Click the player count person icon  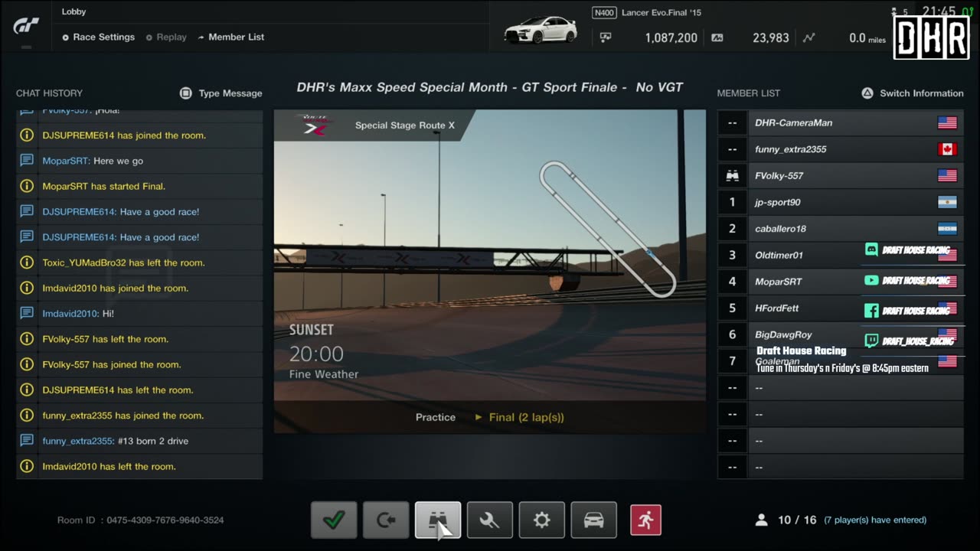pyautogui.click(x=761, y=520)
